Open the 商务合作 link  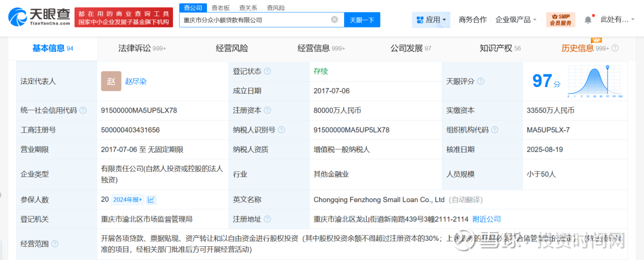pos(473,19)
